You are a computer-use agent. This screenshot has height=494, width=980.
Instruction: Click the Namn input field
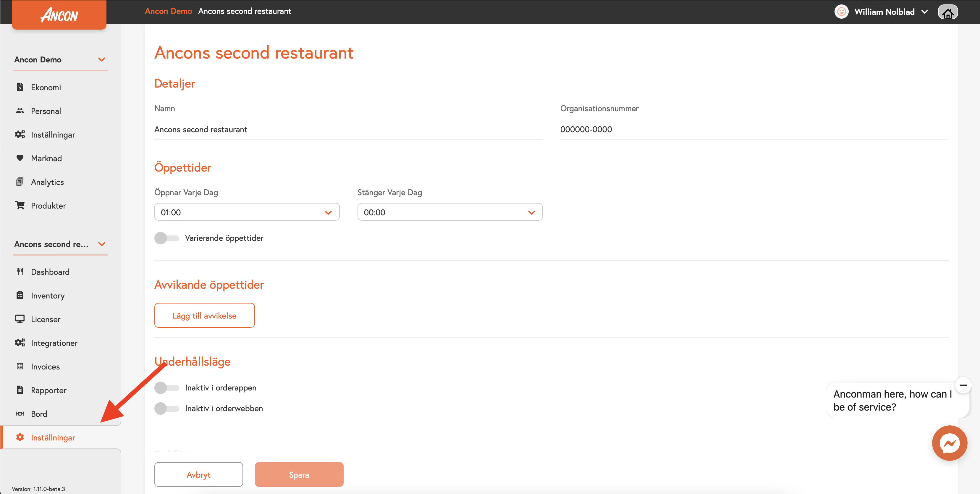tap(348, 129)
